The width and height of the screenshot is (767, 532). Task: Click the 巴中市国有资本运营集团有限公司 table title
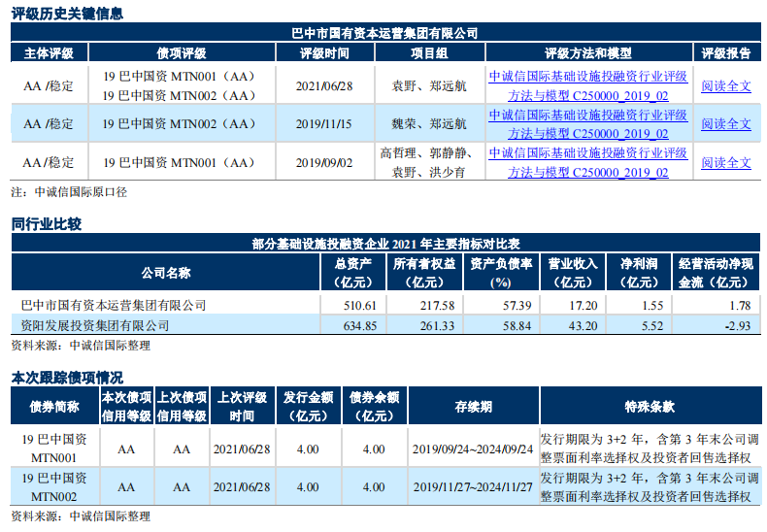coord(384,33)
